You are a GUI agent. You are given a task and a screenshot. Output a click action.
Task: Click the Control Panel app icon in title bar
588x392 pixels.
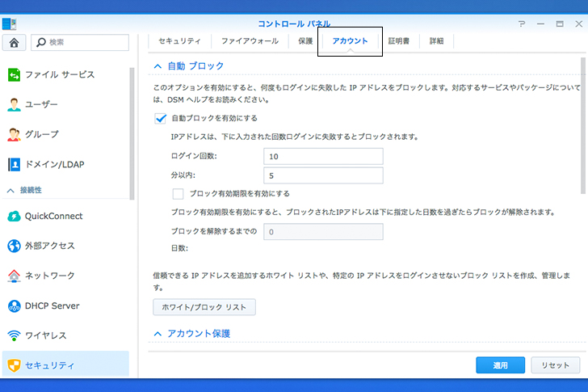[9, 23]
